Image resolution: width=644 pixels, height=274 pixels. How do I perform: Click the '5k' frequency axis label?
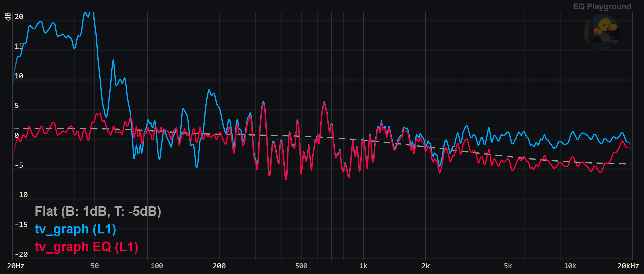pos(508,266)
